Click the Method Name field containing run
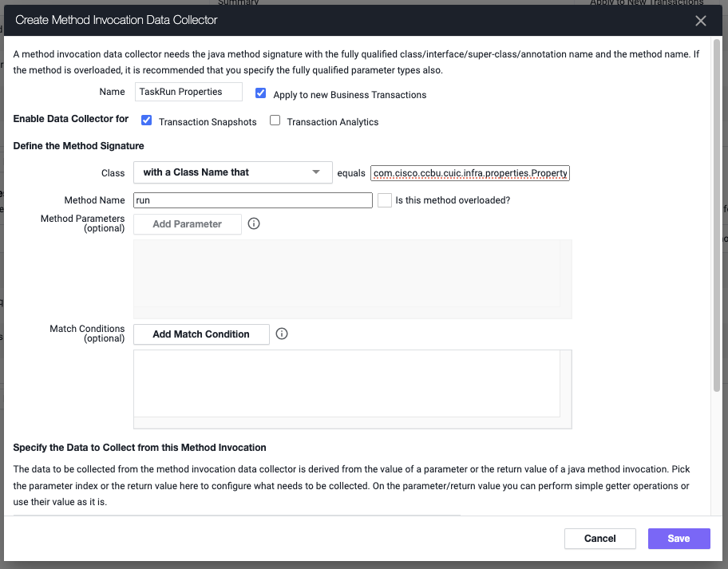The height and width of the screenshot is (569, 728). (x=252, y=200)
